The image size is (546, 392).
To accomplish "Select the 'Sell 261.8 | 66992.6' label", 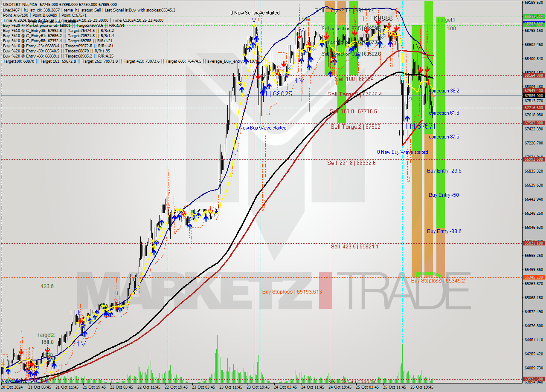I will coord(351,163).
